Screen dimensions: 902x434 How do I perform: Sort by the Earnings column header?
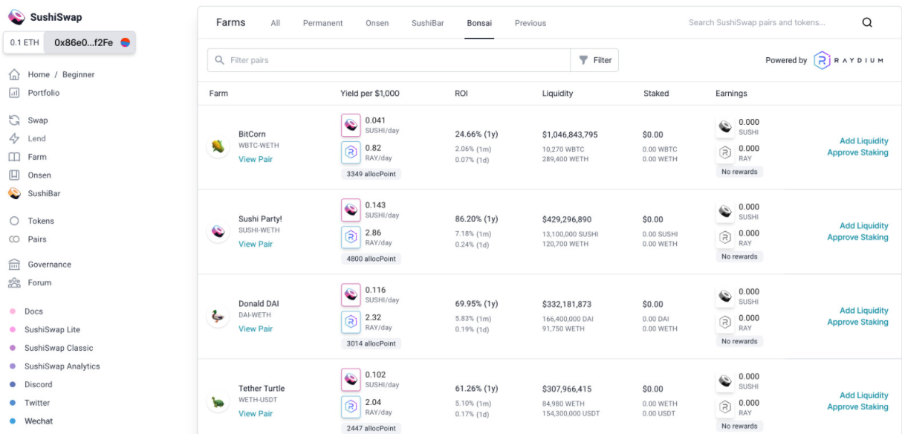point(731,93)
